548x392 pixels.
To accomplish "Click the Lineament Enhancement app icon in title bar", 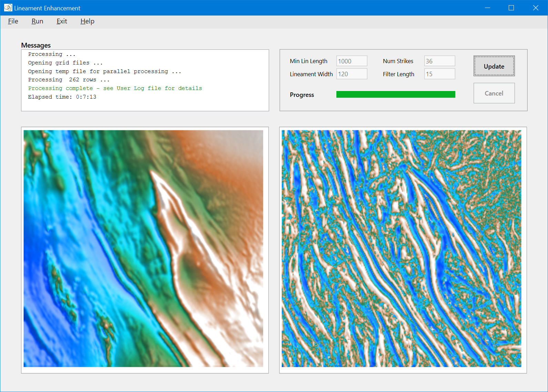I will 8,8.
